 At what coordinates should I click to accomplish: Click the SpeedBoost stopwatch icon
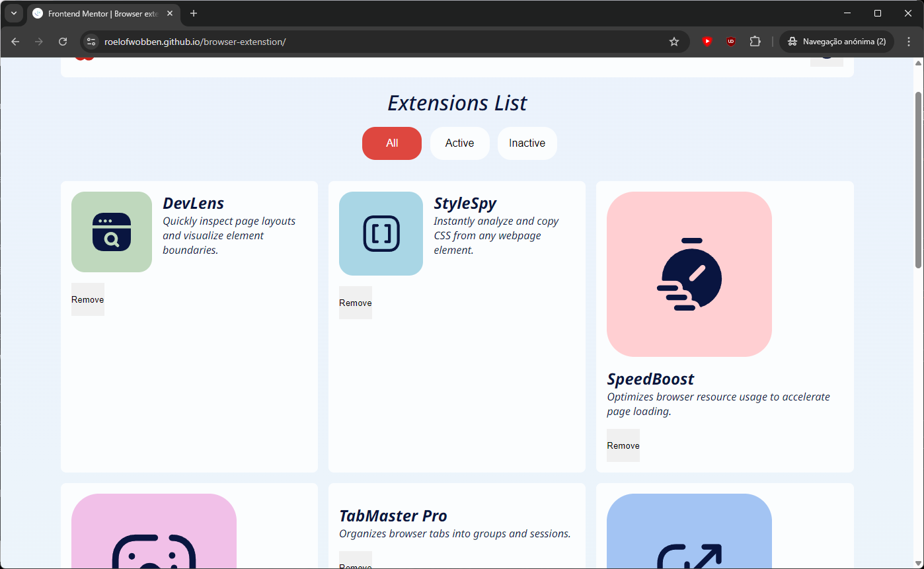689,274
